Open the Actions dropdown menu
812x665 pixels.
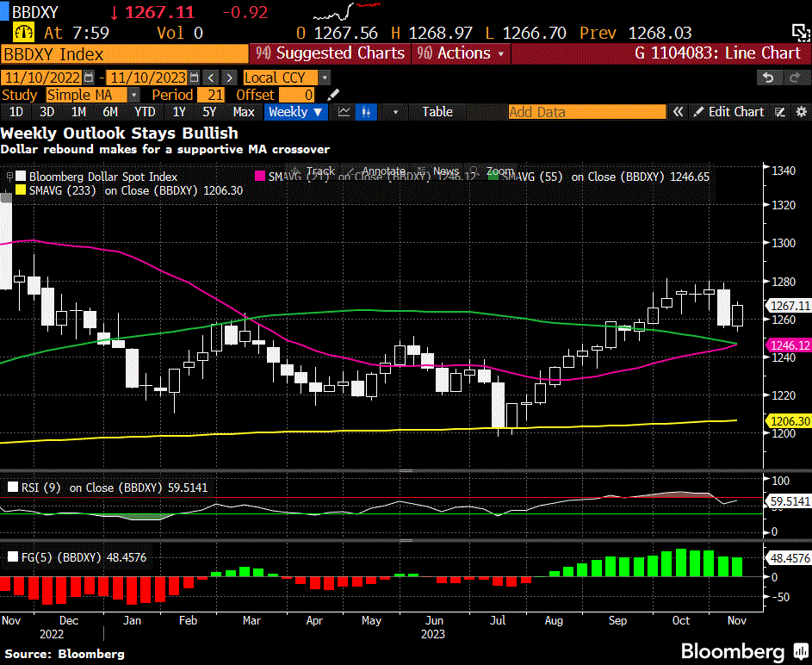[x=461, y=53]
